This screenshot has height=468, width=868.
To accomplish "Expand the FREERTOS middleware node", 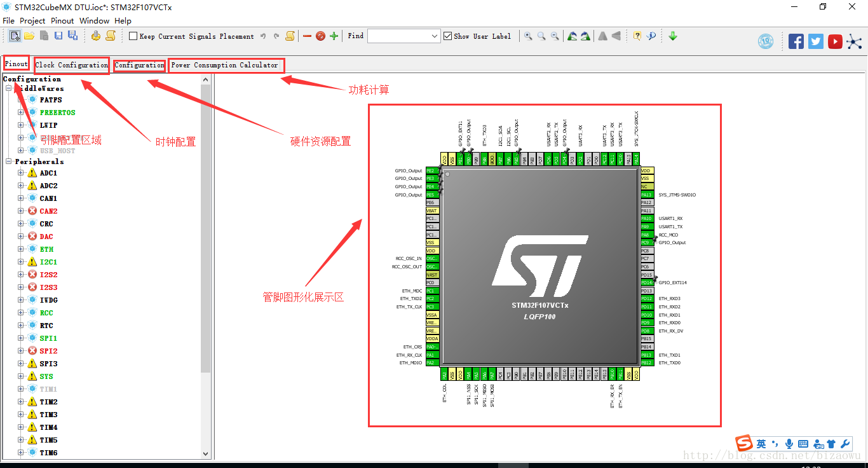I will click(20, 113).
